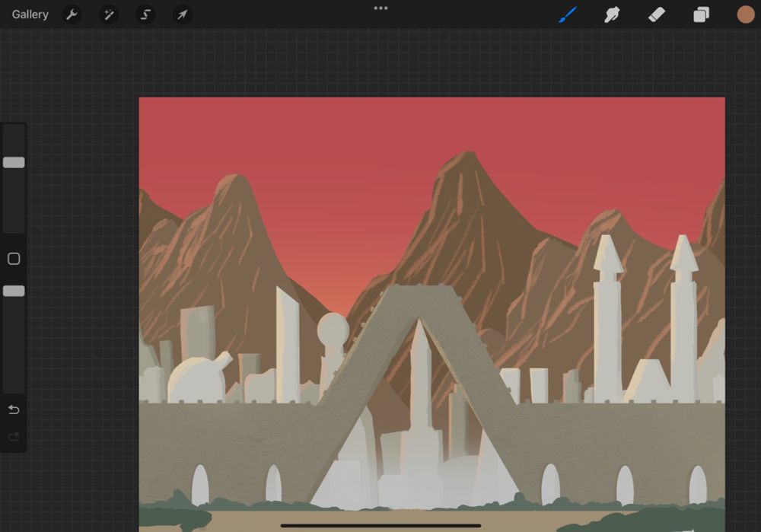Tap the square modify button between sliders

(13, 259)
